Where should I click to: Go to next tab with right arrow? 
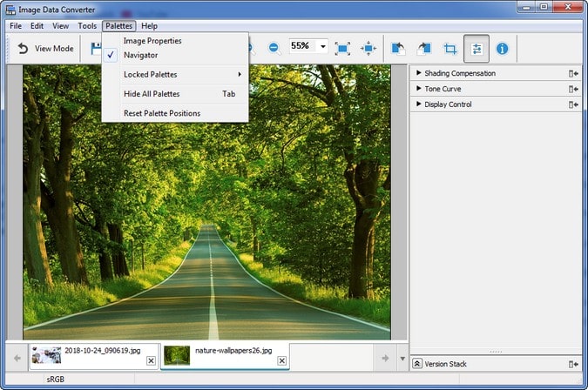tap(385, 359)
